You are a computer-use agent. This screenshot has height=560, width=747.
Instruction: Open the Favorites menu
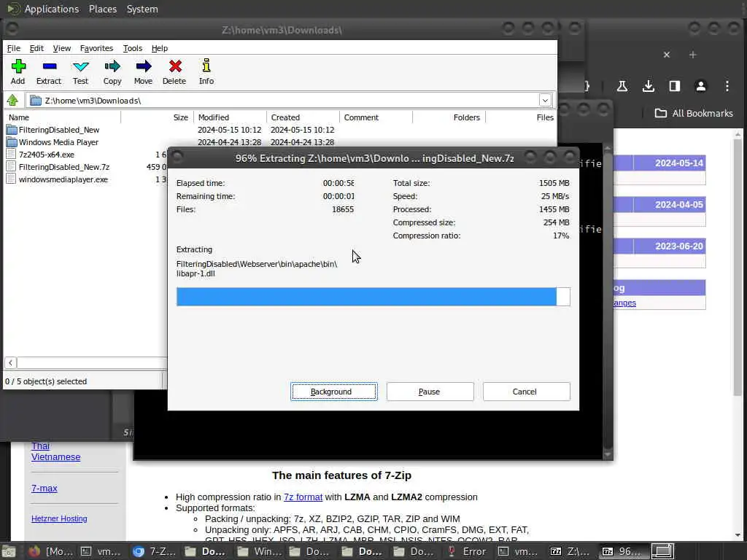point(97,48)
